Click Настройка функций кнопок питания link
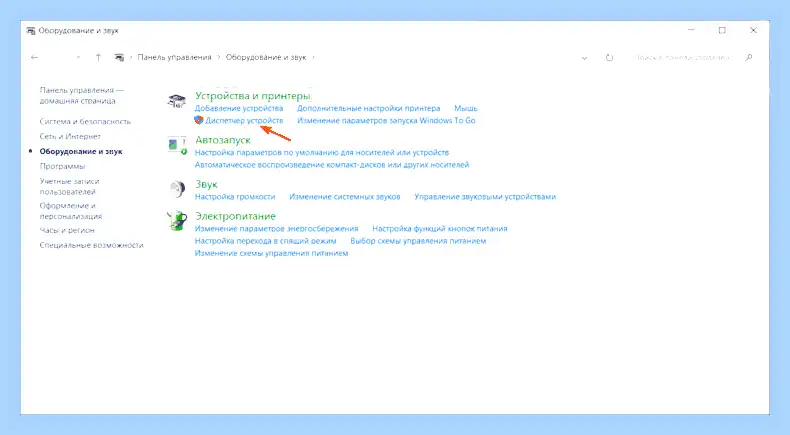 (439, 228)
